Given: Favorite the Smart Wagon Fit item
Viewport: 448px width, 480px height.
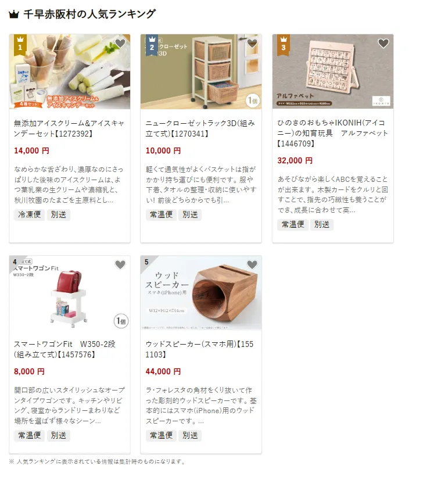Looking at the screenshot, I should [x=120, y=264].
